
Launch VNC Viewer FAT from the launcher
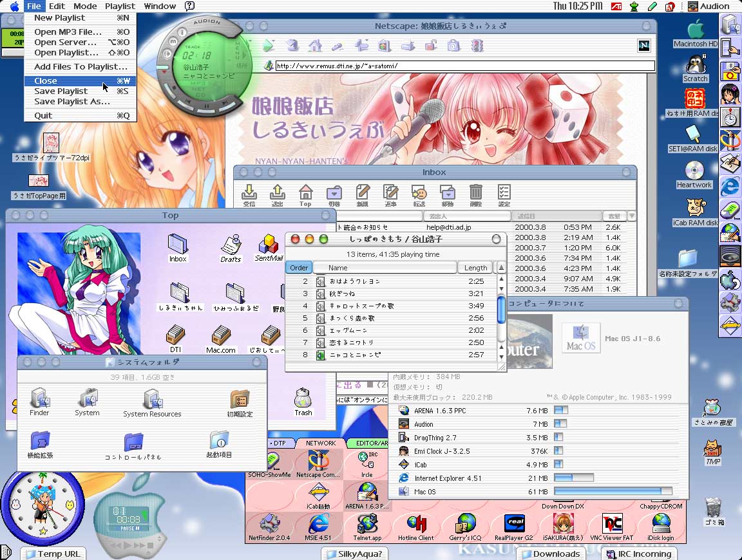[x=611, y=524]
